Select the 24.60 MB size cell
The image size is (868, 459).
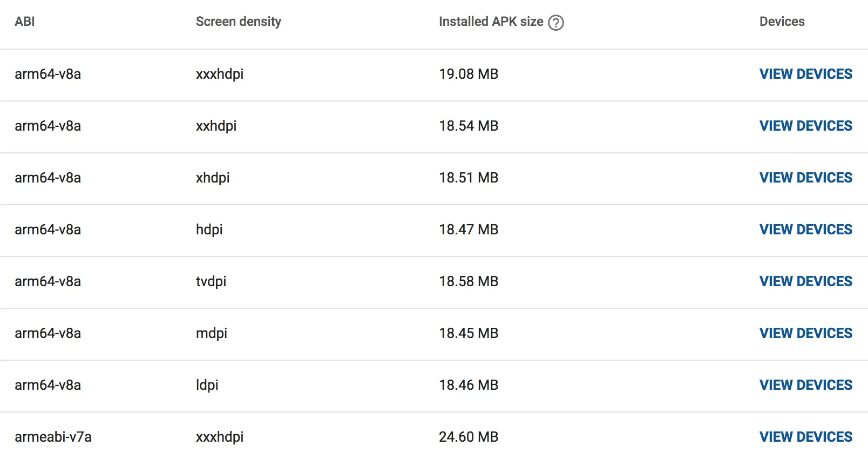(x=468, y=437)
